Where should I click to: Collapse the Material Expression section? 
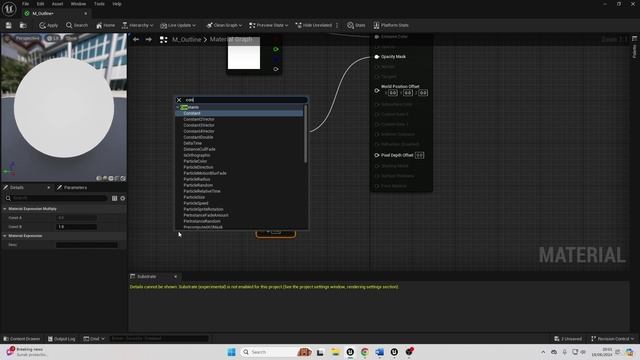pyautogui.click(x=5, y=236)
